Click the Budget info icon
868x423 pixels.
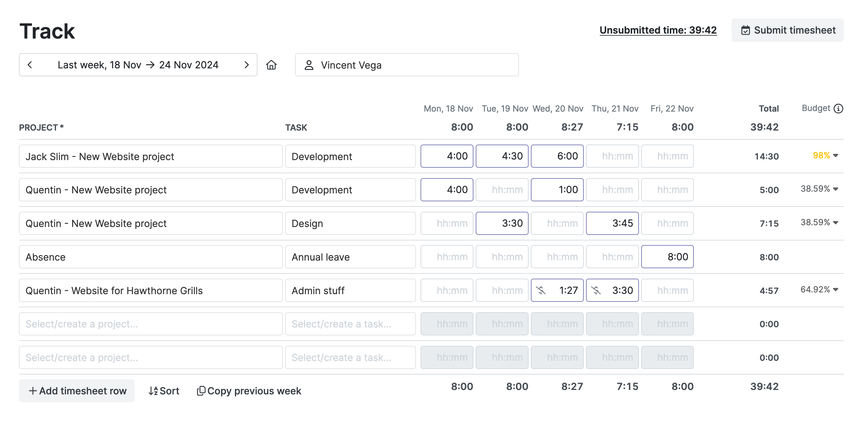(x=838, y=109)
